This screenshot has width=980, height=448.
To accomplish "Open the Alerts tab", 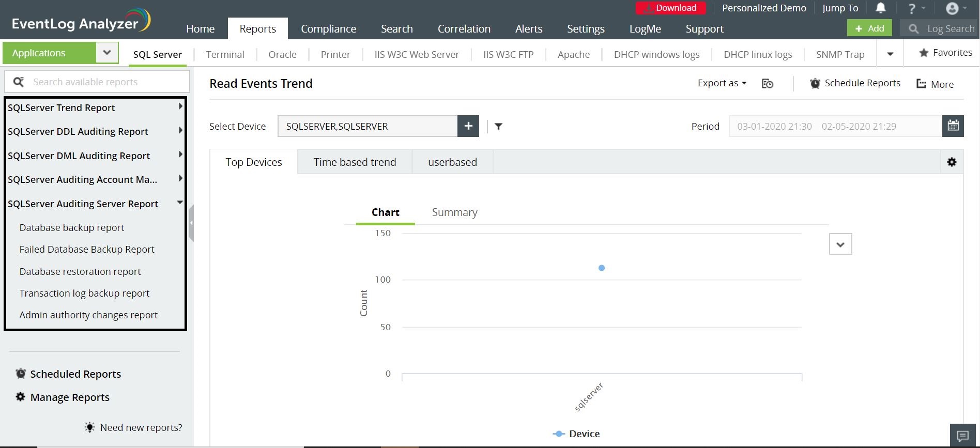I will (x=528, y=29).
